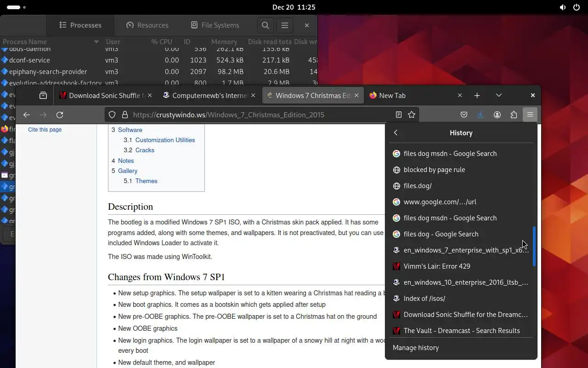
Task: Open Download Sonic Shuffle history entry
Action: click(x=461, y=315)
